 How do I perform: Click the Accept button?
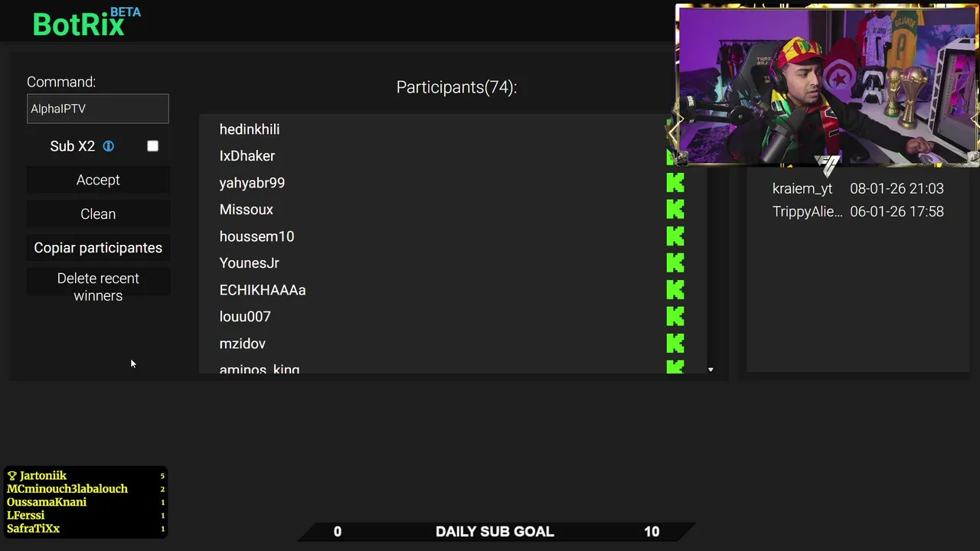(x=98, y=180)
